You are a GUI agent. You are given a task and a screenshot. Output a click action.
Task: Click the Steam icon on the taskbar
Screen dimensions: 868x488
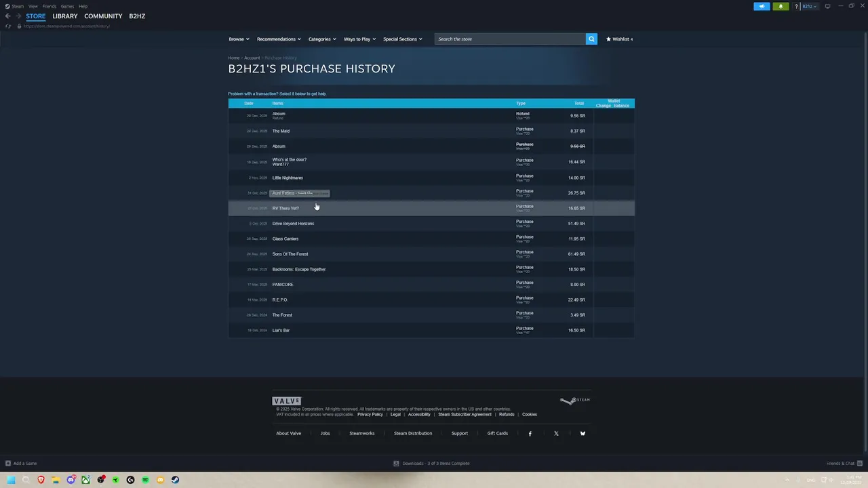coord(175,480)
